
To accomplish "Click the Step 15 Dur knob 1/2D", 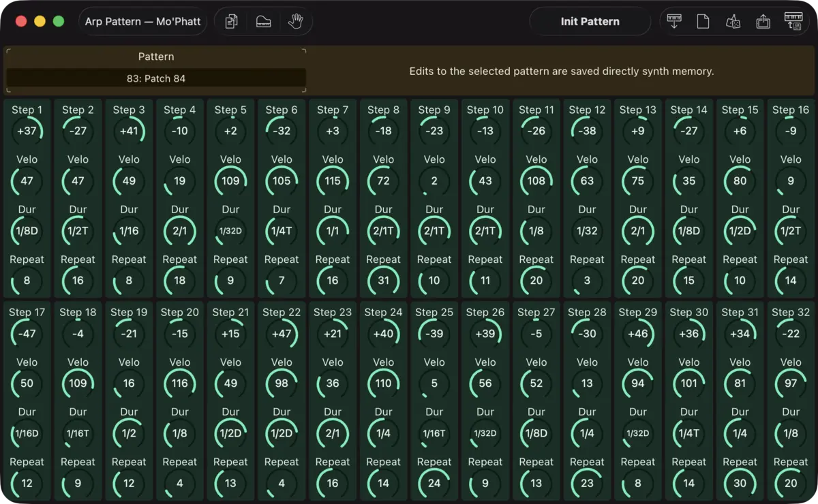I will (740, 231).
